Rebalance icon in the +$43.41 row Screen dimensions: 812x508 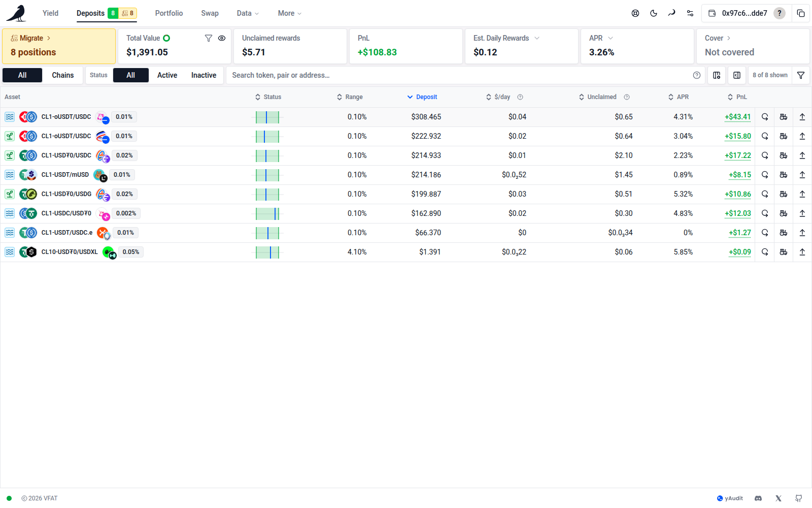click(765, 117)
